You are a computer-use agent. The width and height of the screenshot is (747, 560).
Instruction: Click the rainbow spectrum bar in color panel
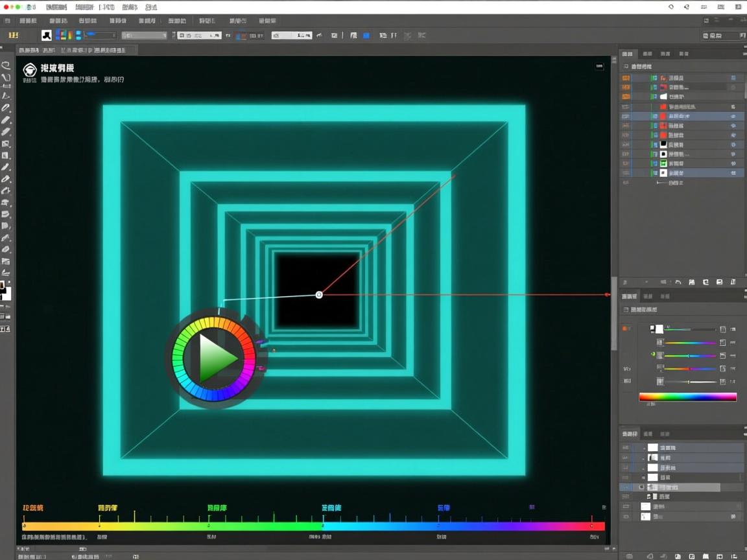pyautogui.click(x=687, y=397)
